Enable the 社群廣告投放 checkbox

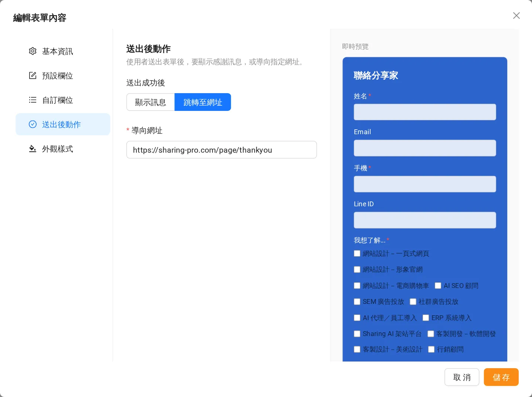coord(413,302)
